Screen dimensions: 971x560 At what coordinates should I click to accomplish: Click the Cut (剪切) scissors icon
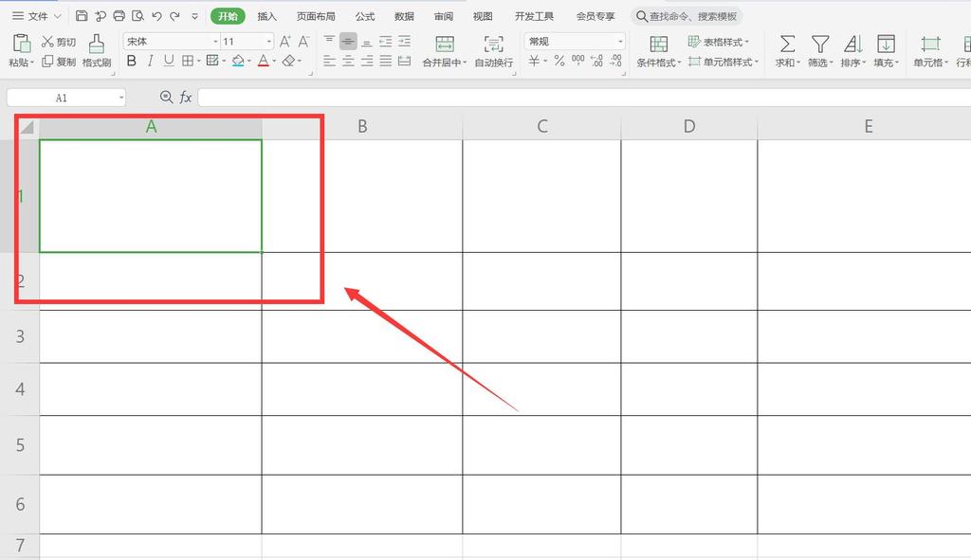[47, 41]
